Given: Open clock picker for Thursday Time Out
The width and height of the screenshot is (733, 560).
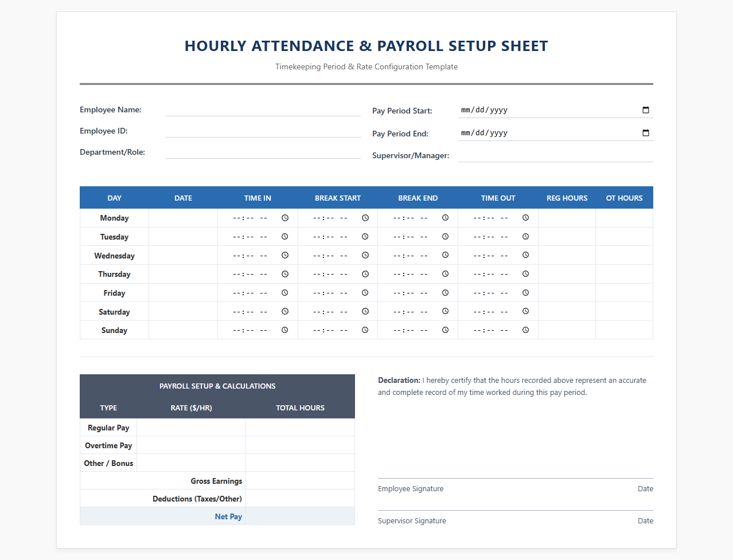Looking at the screenshot, I should (526, 274).
